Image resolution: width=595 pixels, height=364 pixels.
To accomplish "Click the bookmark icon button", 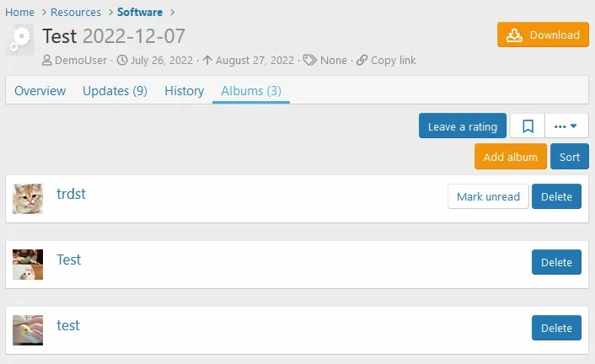I will tap(528, 126).
